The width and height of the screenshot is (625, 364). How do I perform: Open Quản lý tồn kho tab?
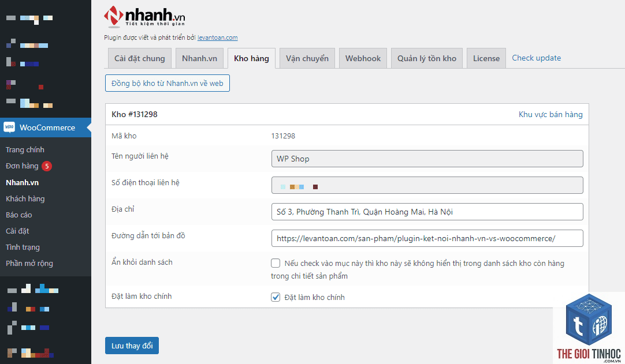426,58
